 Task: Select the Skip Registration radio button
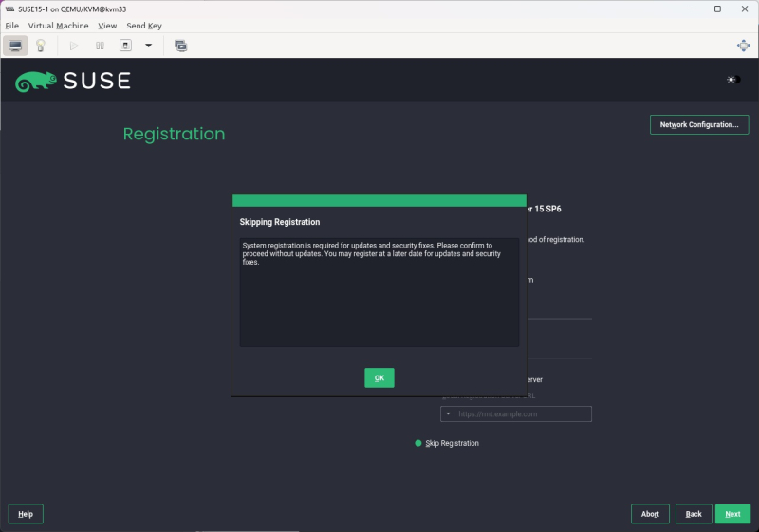pyautogui.click(x=418, y=443)
